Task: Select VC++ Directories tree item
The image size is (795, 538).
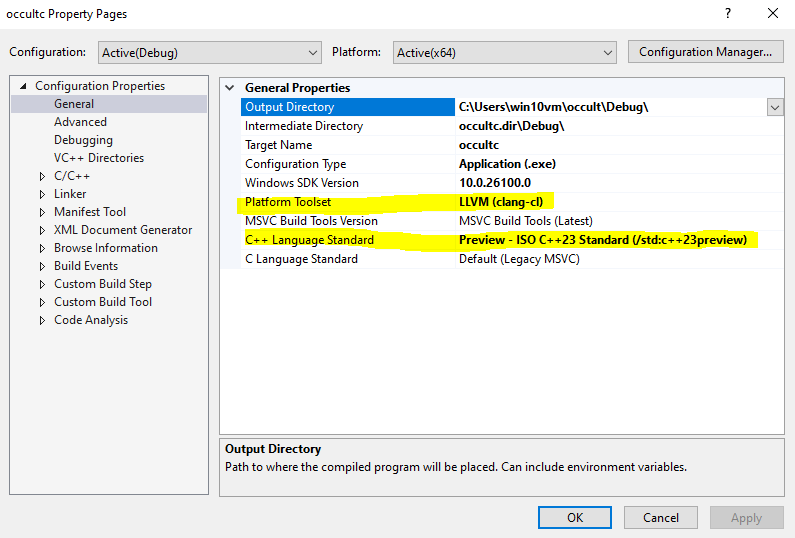Action: [x=98, y=158]
